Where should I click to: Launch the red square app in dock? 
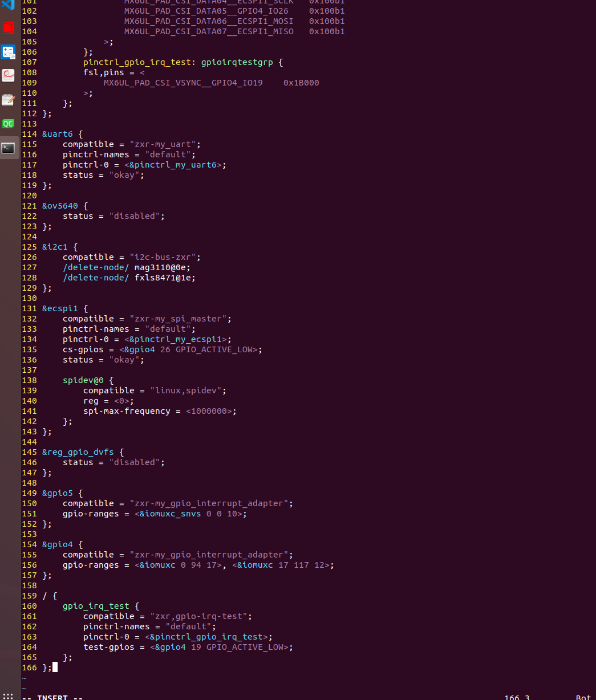[x=8, y=28]
